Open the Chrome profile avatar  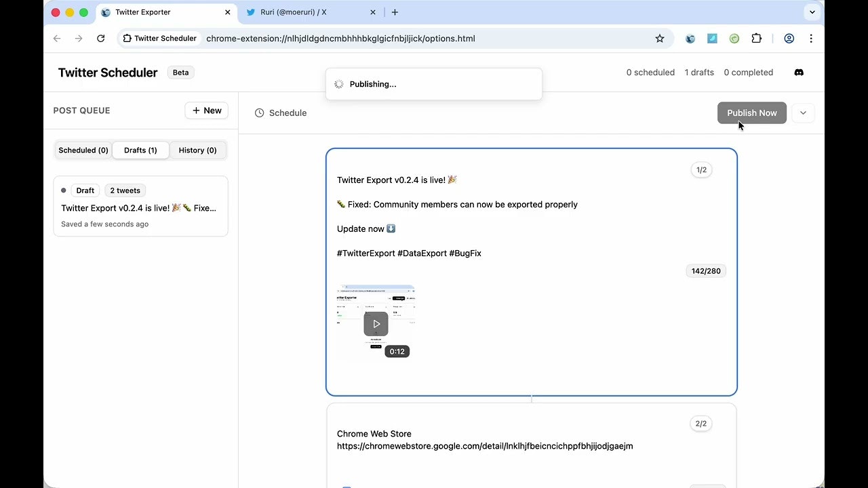[x=789, y=39]
